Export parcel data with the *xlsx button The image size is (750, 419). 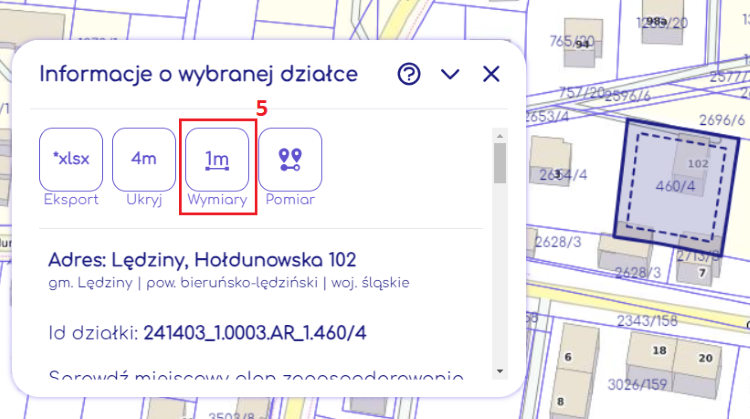tap(71, 159)
